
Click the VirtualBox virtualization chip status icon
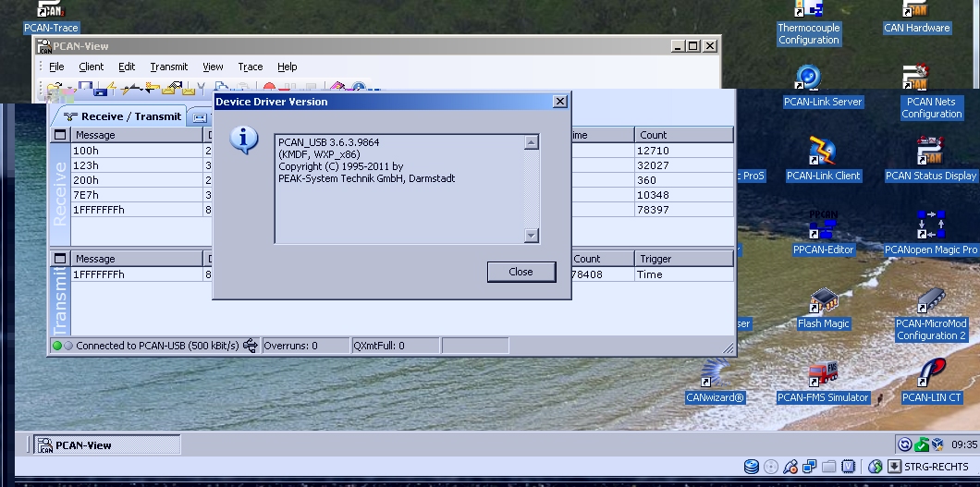(x=848, y=467)
